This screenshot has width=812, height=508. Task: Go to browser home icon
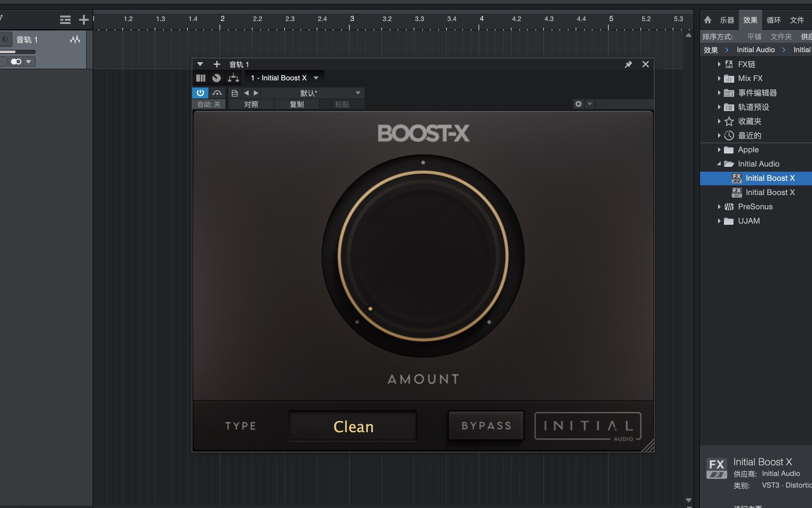[708, 20]
